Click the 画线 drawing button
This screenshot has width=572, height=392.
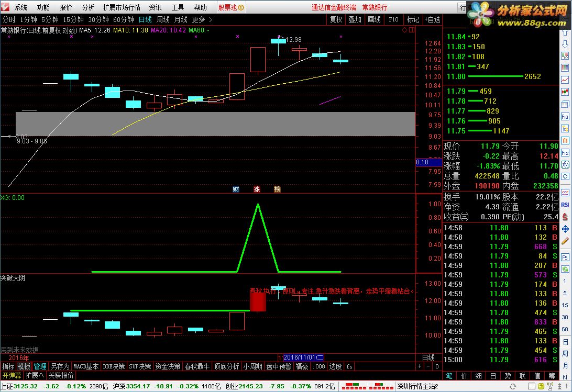375,19
